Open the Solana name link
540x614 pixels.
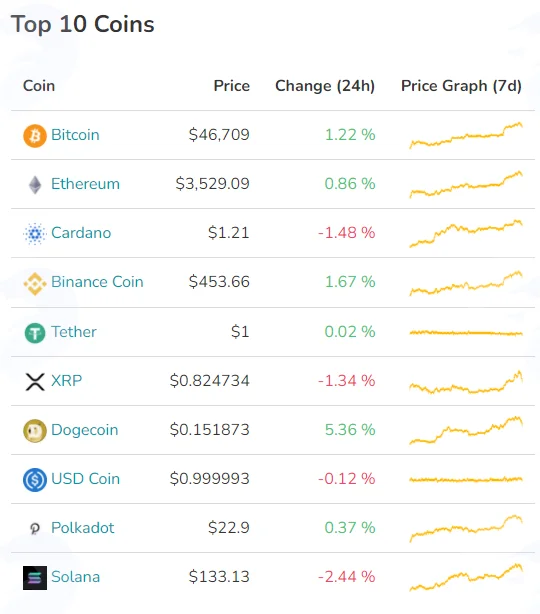tap(76, 576)
